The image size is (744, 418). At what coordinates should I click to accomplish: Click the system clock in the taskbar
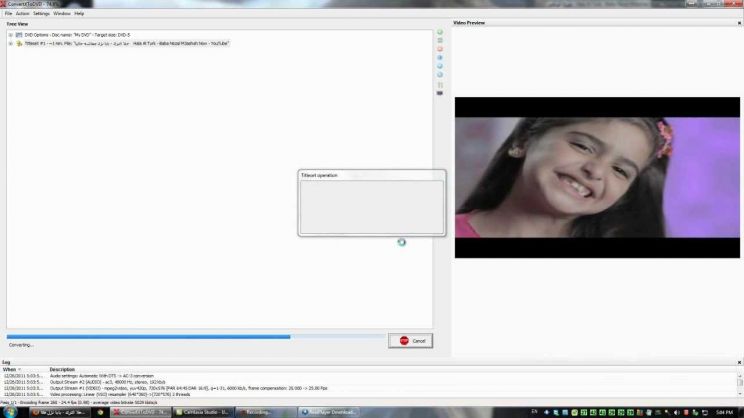click(x=725, y=412)
